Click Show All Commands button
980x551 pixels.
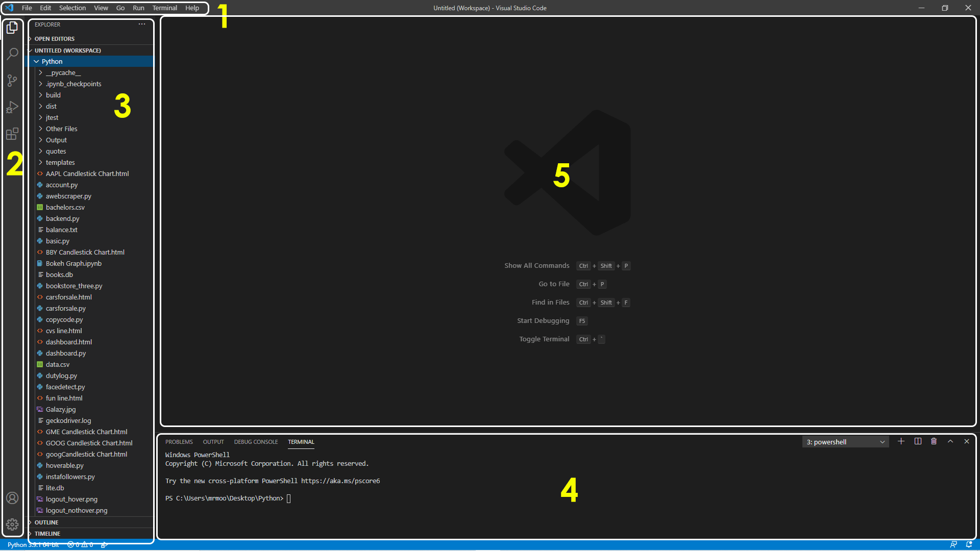(536, 265)
